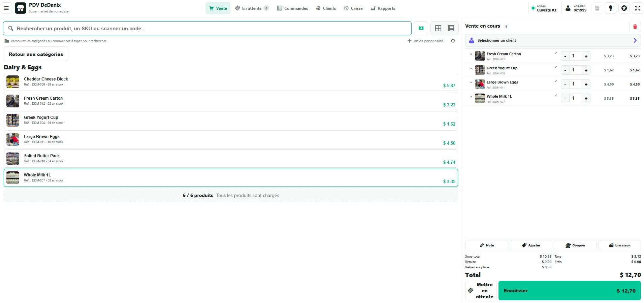The height and width of the screenshot is (303, 644).
Task: Open the Rapports tab
Action: [x=383, y=8]
